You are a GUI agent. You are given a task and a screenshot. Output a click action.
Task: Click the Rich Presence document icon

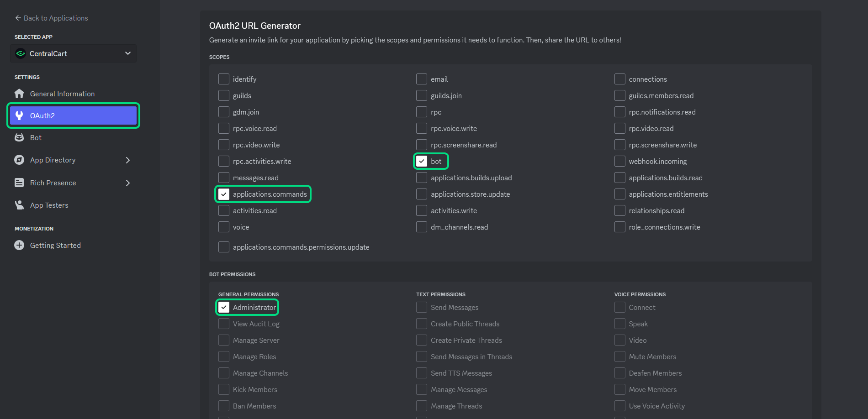(19, 183)
